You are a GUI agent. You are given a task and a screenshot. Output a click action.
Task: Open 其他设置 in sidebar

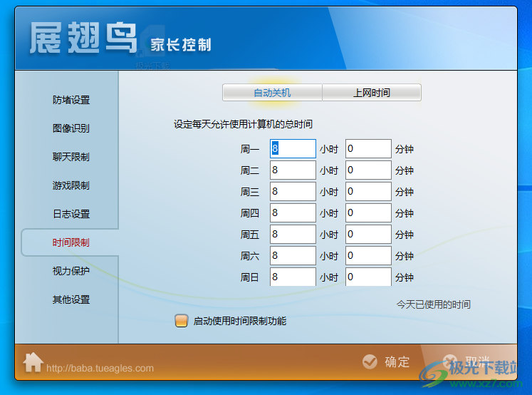coord(71,299)
